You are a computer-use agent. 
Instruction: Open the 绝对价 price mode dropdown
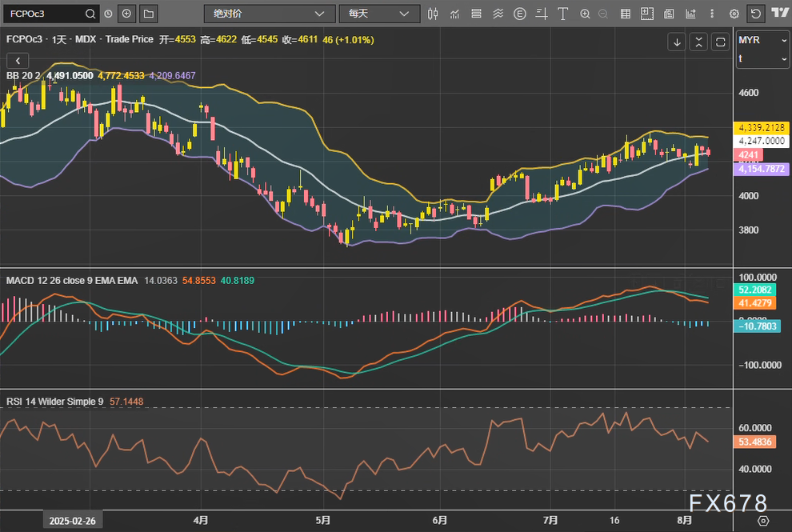click(x=269, y=14)
